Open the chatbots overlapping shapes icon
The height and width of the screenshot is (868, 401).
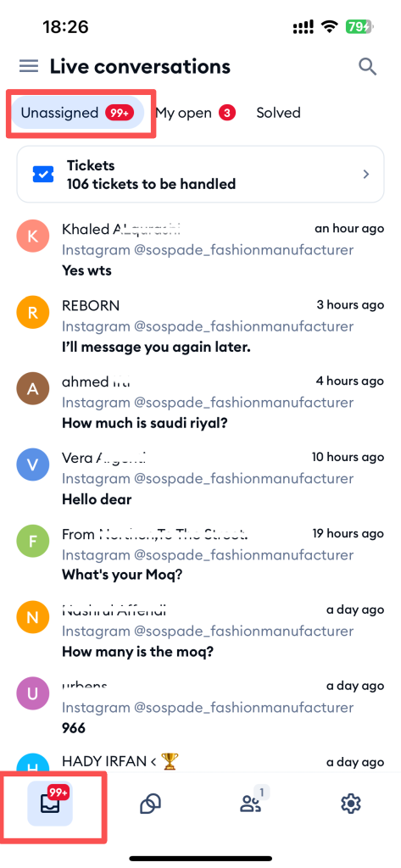point(150,804)
